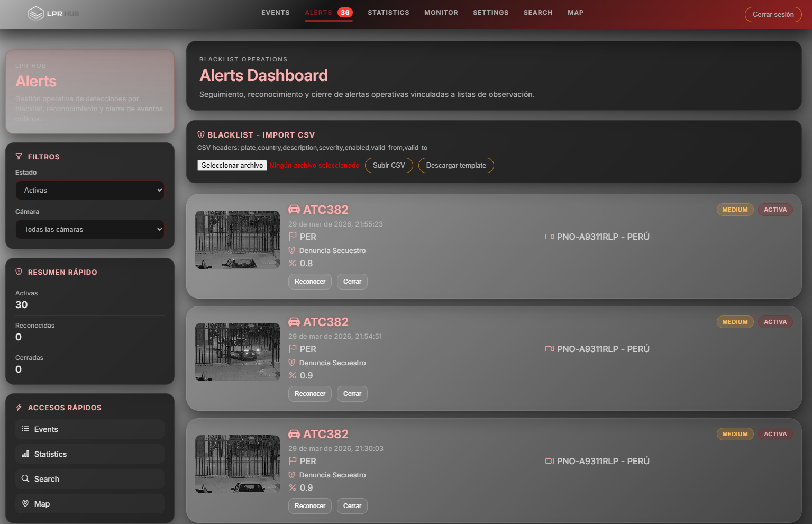
Task: Switch to the Monitor tab
Action: 441,13
